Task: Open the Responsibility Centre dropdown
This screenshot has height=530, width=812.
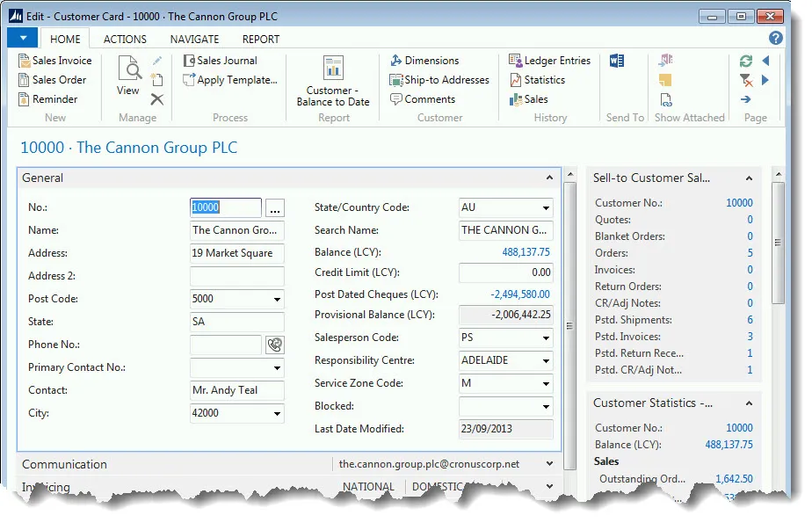Action: (546, 360)
